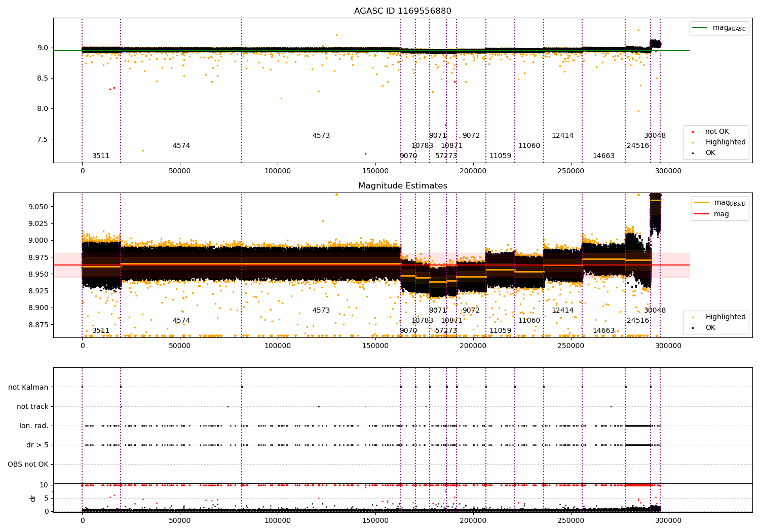Select the green mag AGASC legend entry
The image size is (760, 532).
[x=719, y=28]
